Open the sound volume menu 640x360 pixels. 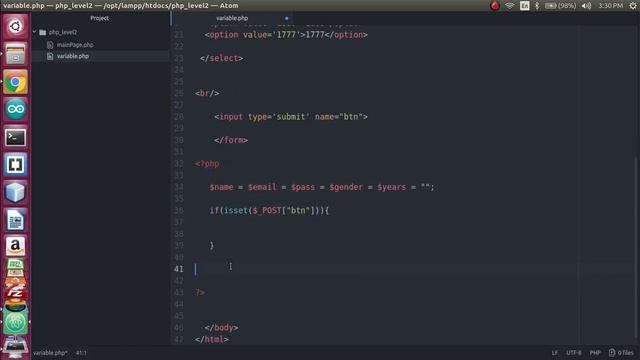586,6
